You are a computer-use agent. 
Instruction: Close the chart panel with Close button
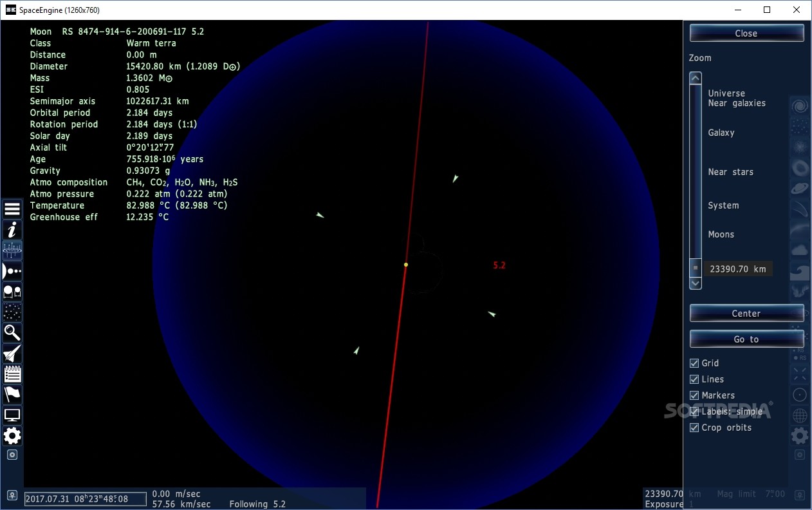pyautogui.click(x=746, y=33)
